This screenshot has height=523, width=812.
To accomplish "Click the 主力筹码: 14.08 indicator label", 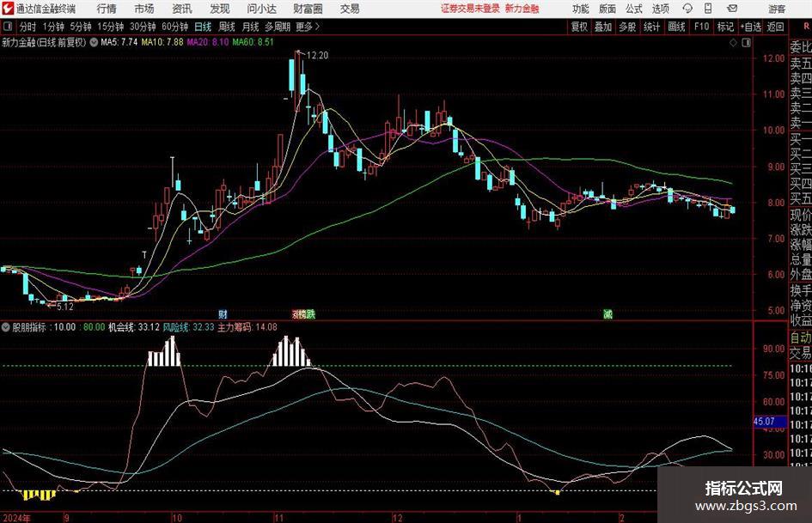I will point(247,327).
